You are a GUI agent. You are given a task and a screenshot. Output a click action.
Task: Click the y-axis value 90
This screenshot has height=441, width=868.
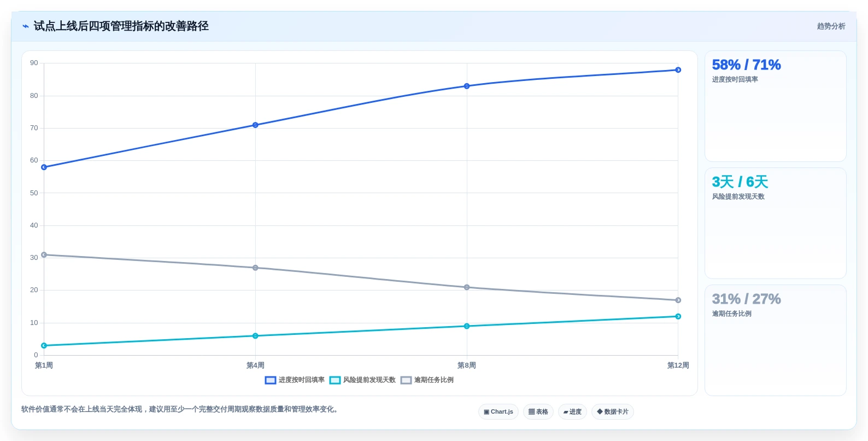(x=34, y=63)
